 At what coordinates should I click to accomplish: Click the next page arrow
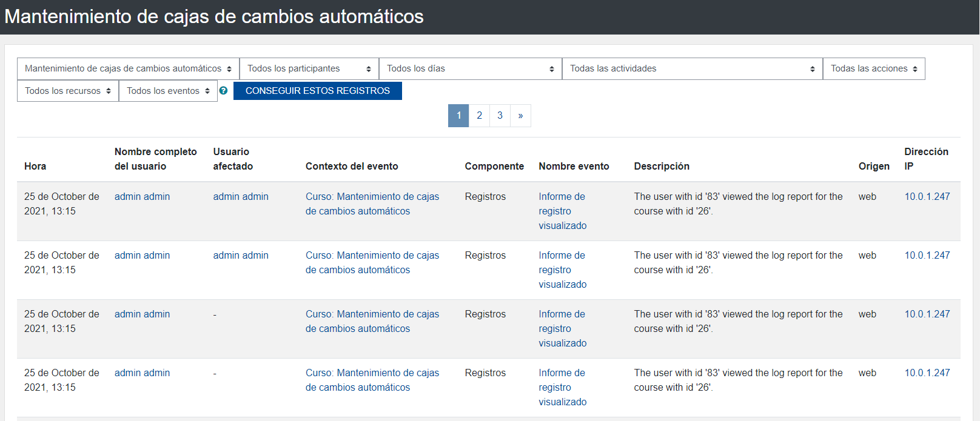click(520, 116)
